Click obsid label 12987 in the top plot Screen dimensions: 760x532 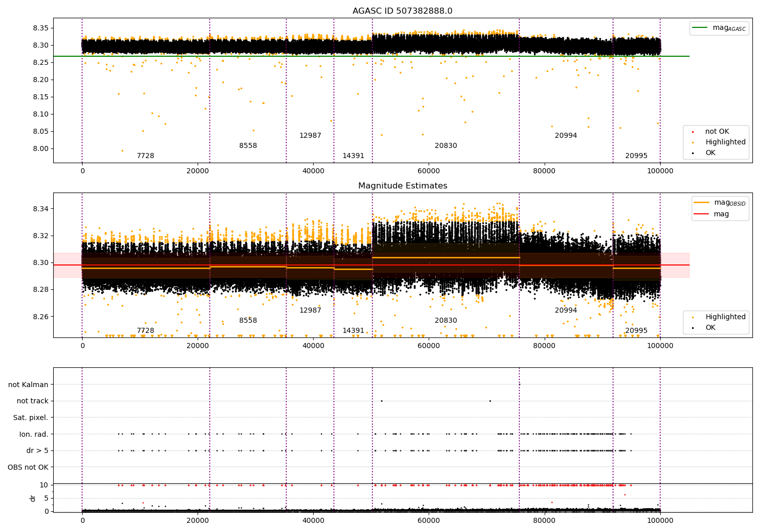(x=310, y=136)
